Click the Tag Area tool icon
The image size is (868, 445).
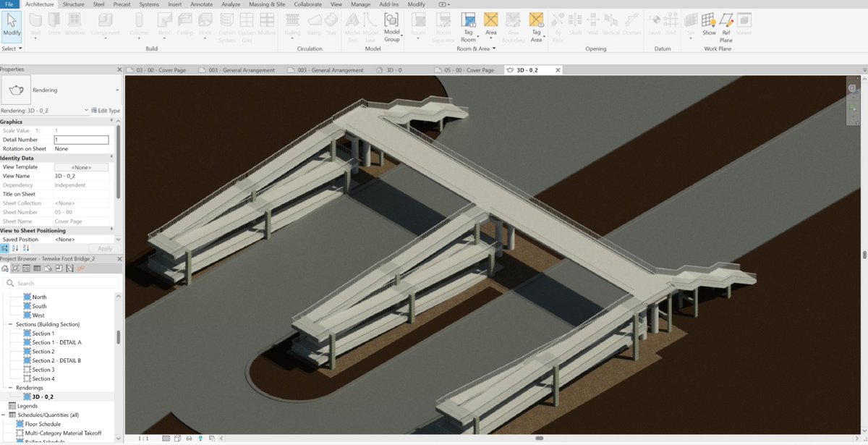coord(536,20)
